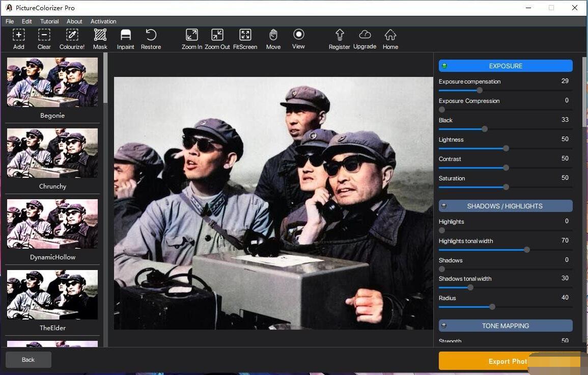Click the colorized photo in the preview
The height and width of the screenshot is (375, 588).
tap(273, 203)
